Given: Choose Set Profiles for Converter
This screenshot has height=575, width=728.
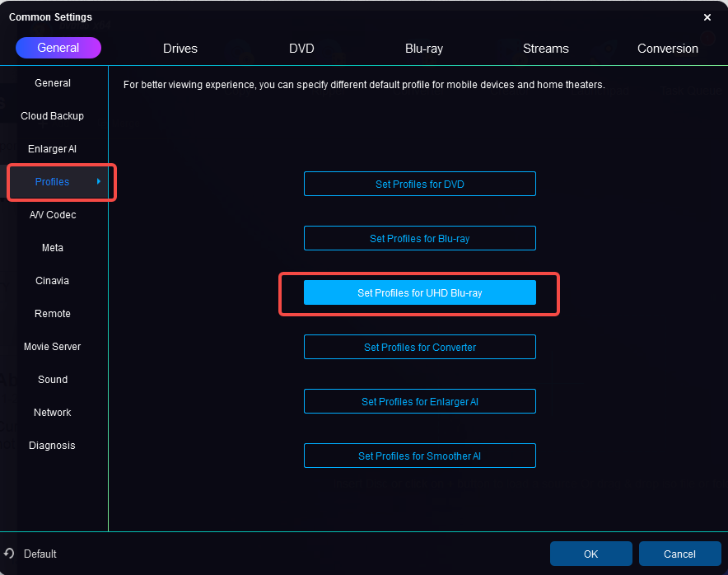Looking at the screenshot, I should (x=420, y=347).
